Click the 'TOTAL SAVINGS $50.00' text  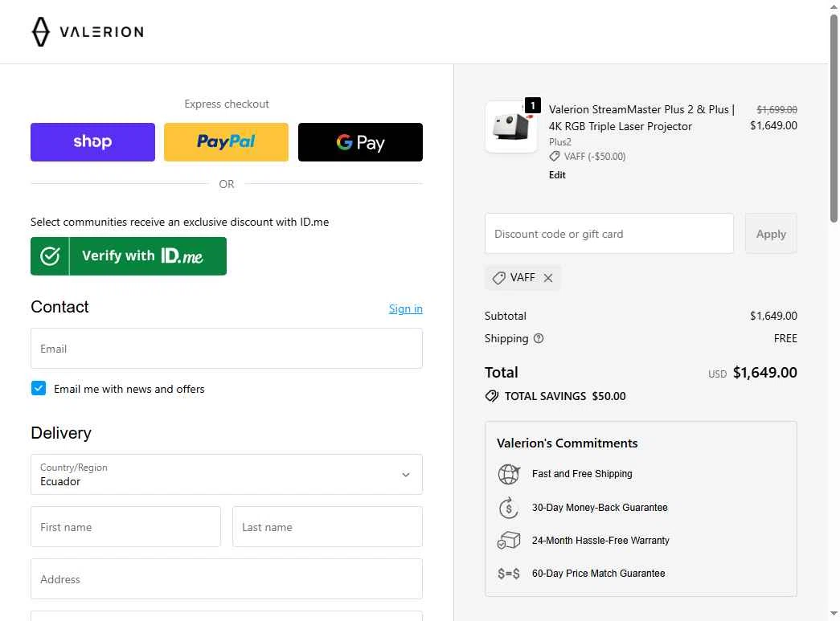point(565,396)
